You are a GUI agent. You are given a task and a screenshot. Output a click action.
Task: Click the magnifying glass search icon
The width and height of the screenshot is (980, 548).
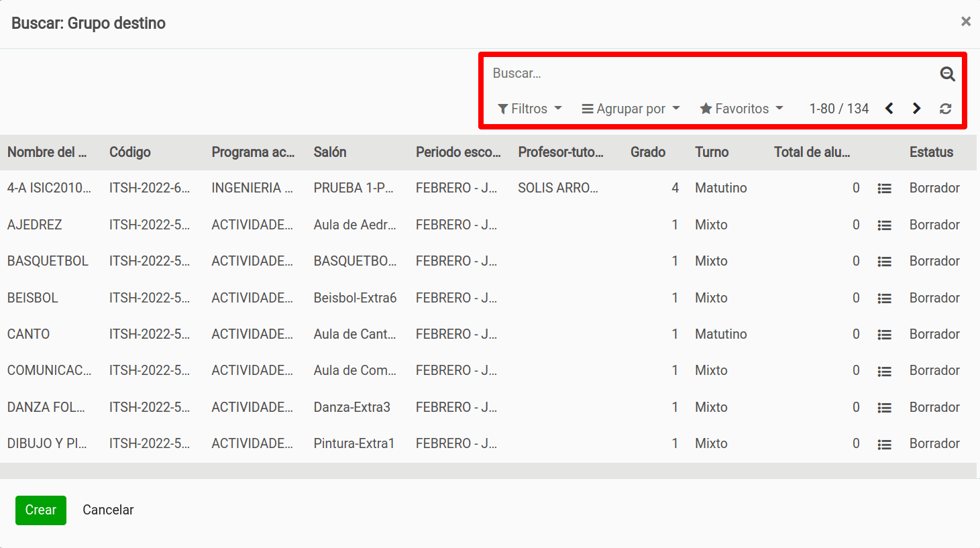(x=947, y=74)
